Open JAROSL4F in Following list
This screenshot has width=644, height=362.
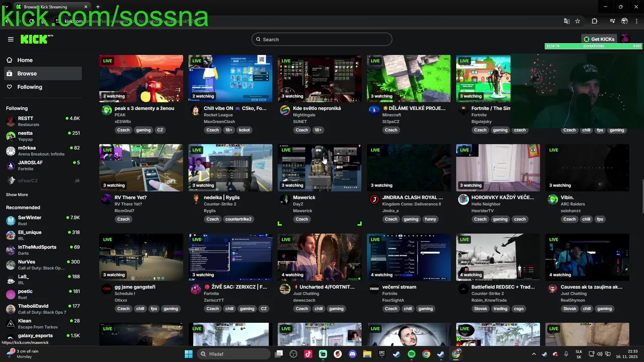[x=43, y=165]
